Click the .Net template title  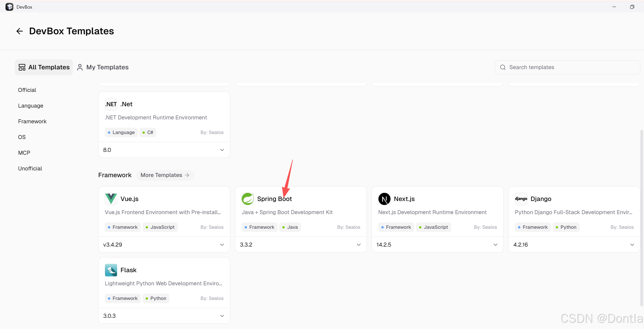click(x=126, y=104)
